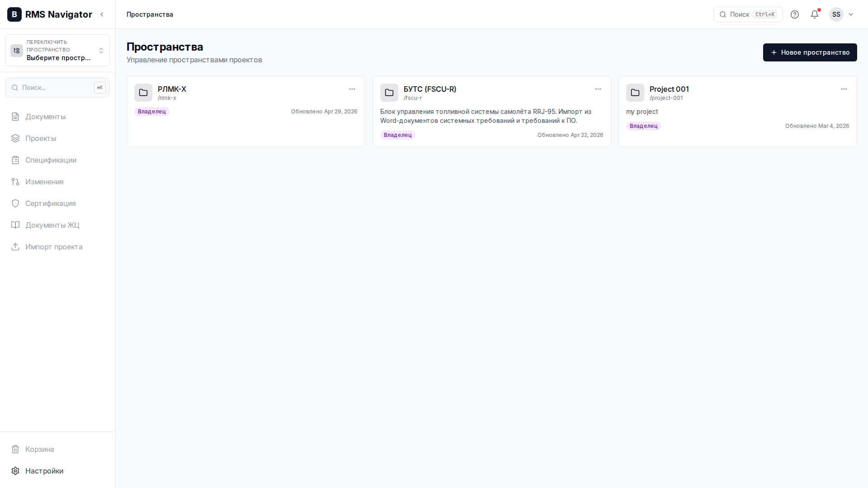Open the РЛМК-Х card options menu
The width and height of the screenshot is (868, 488).
(352, 89)
